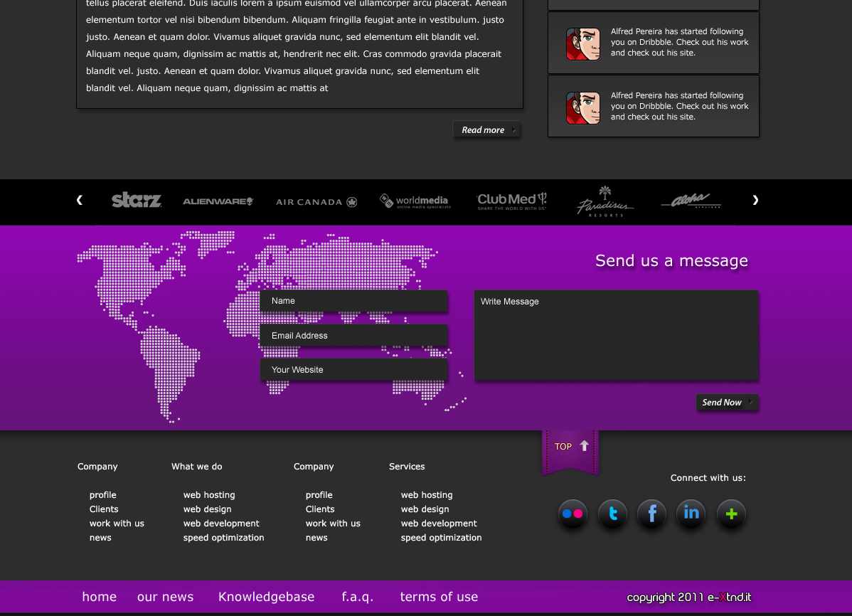Click into the Email Address field
852x616 pixels.
pos(353,336)
